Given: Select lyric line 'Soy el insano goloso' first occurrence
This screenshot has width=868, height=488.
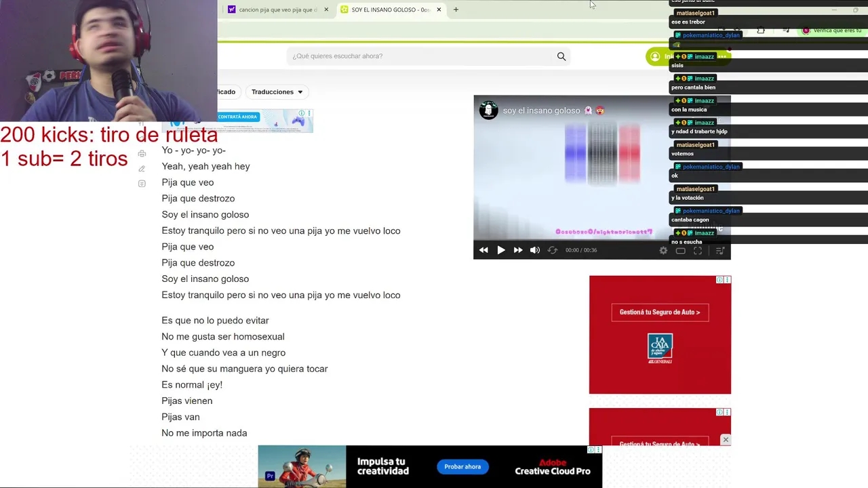Looking at the screenshot, I should click(x=205, y=215).
